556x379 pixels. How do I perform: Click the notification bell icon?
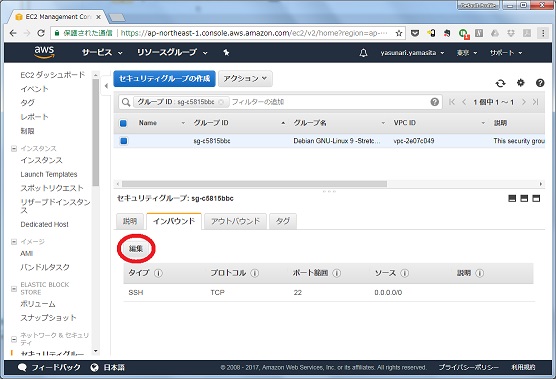pos(363,53)
